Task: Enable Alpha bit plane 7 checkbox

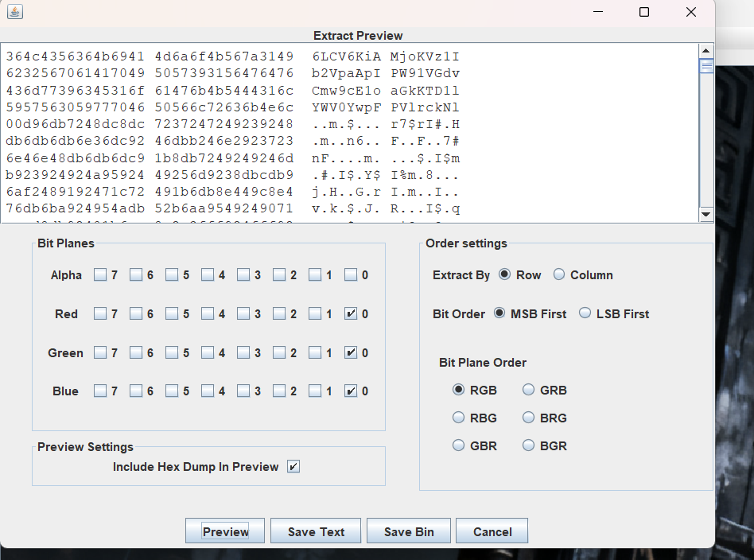Action: (x=100, y=275)
